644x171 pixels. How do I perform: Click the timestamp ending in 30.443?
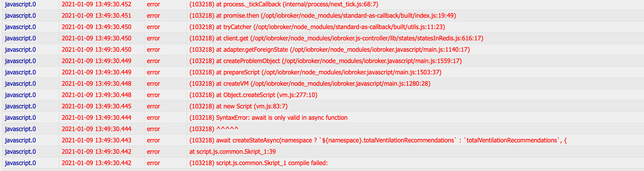96,140
